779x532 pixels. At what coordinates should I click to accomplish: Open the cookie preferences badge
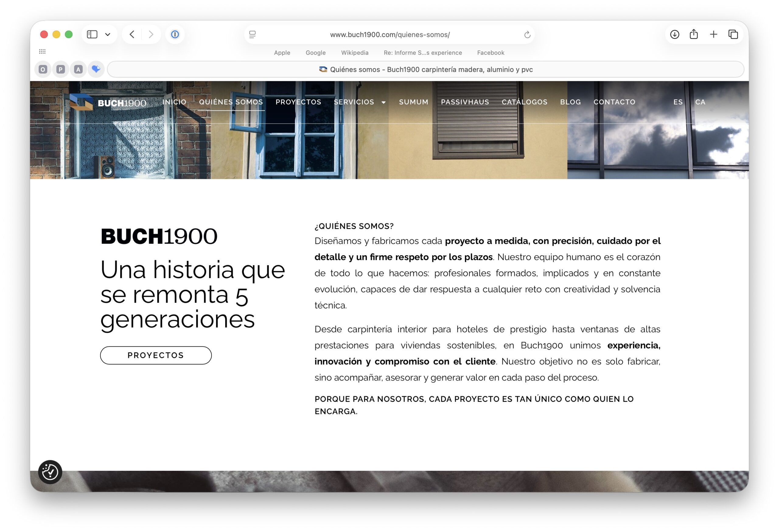click(50, 472)
